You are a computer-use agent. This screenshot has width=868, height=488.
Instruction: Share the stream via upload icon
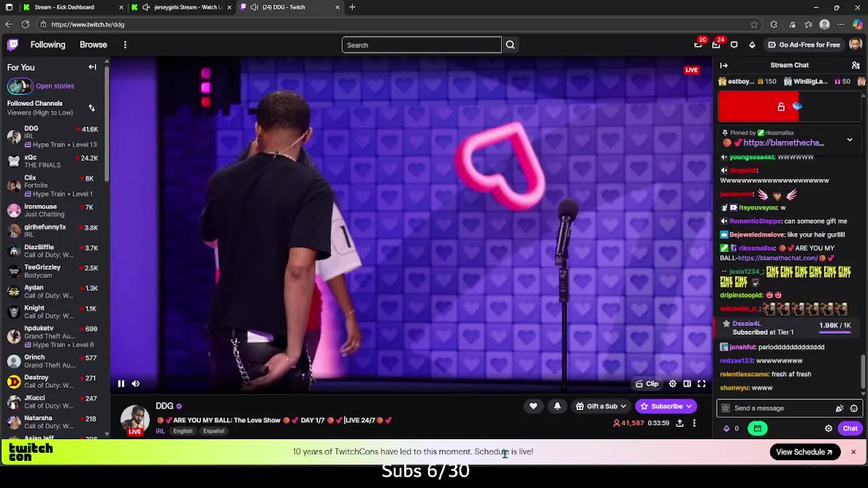point(679,423)
